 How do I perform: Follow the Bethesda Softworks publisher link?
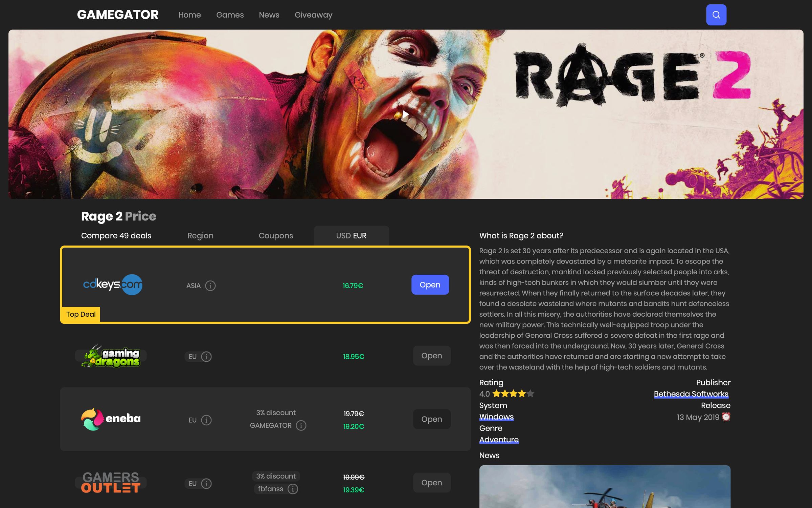[691, 394]
